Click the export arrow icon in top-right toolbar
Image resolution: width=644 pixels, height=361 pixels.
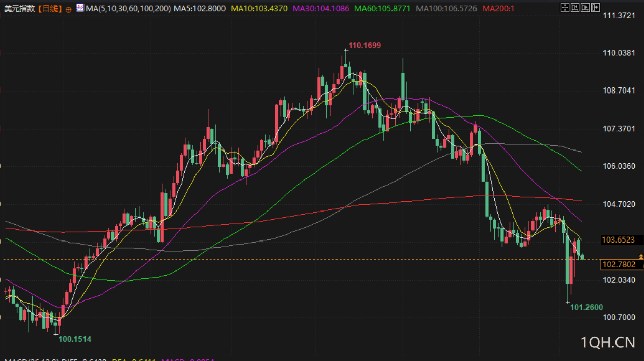pyautogui.click(x=595, y=8)
